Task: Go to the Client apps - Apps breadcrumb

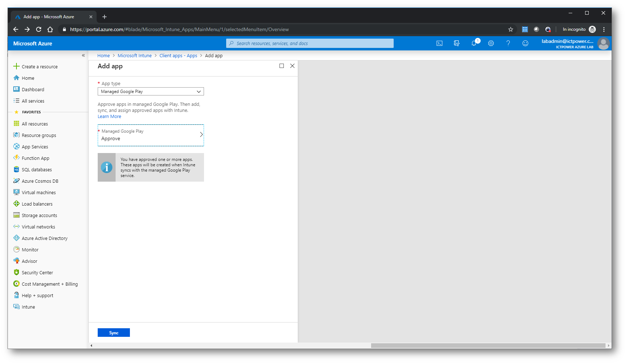Action: click(178, 55)
